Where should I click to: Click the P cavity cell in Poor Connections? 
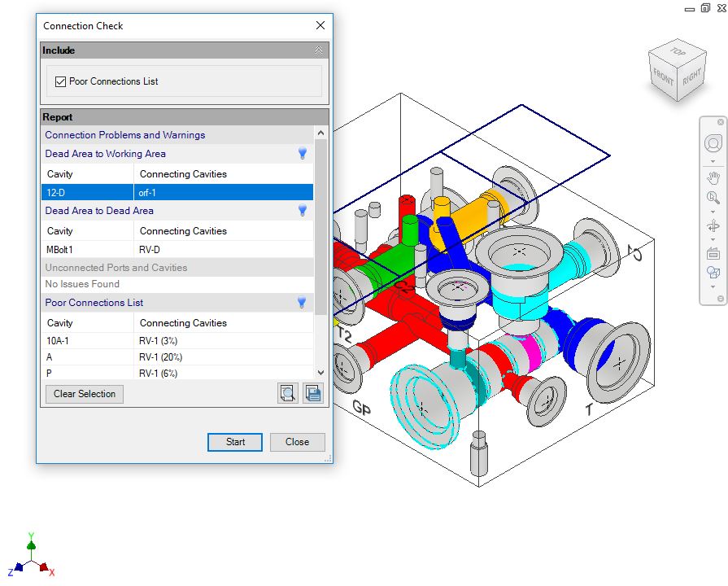coord(87,374)
